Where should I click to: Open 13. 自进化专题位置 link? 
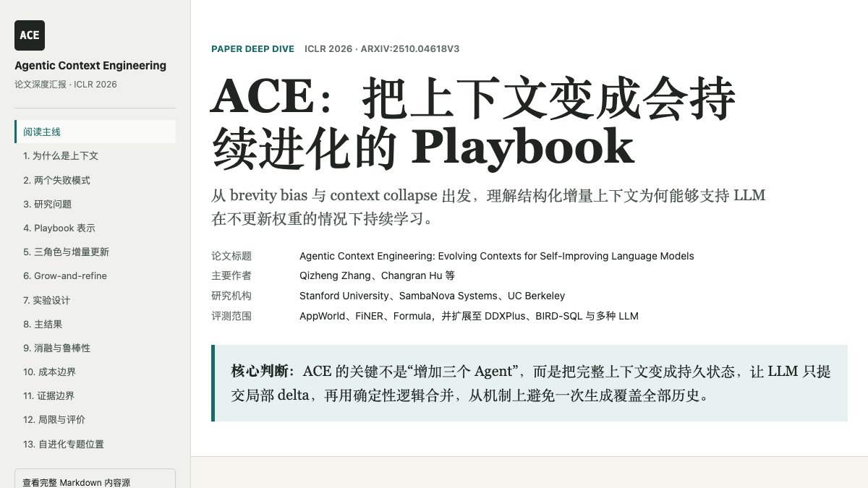tap(95, 444)
